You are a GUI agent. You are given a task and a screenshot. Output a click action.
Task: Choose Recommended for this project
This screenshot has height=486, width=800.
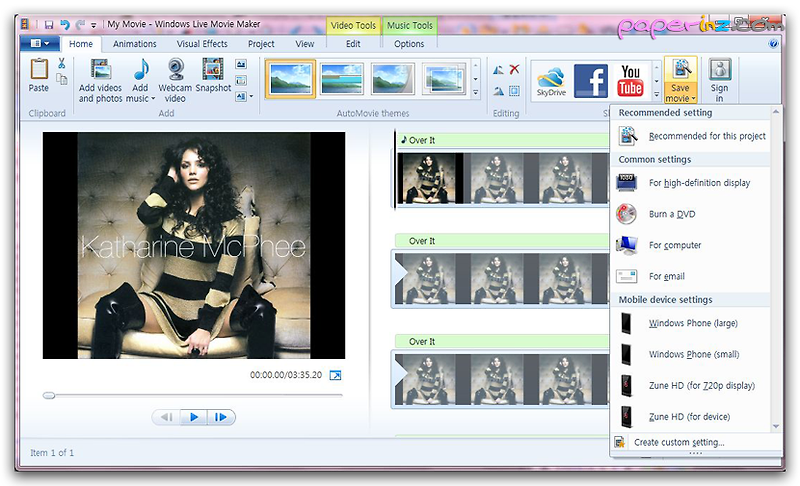691,136
